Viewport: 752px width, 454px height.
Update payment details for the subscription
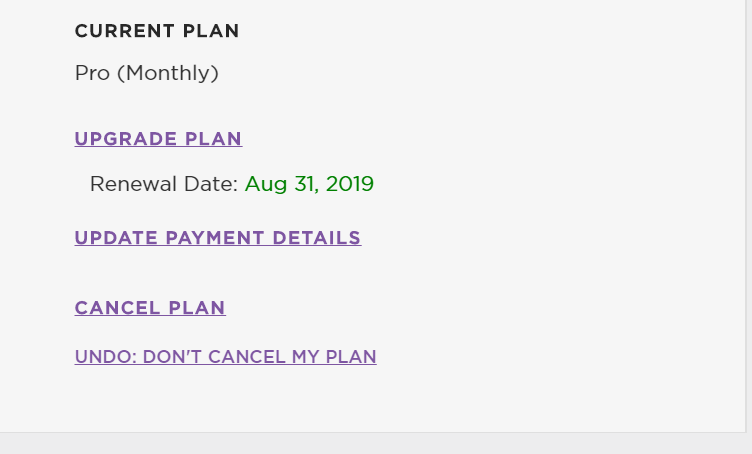[x=217, y=238]
